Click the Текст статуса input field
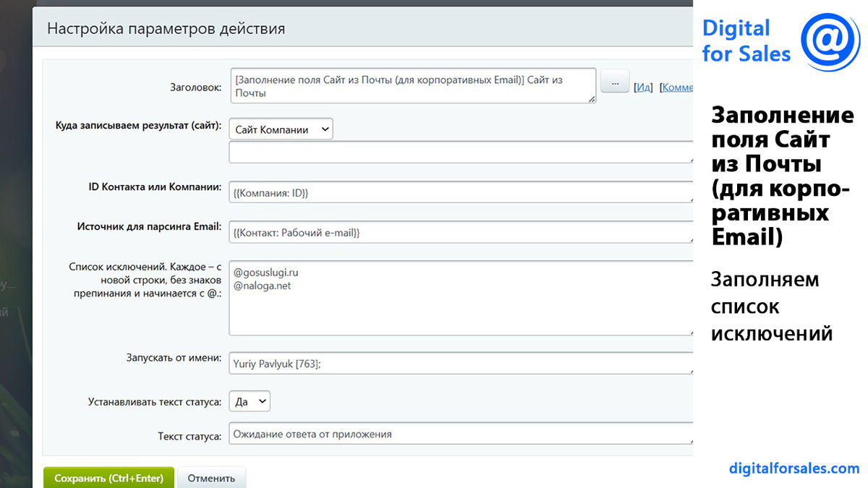 click(x=460, y=434)
